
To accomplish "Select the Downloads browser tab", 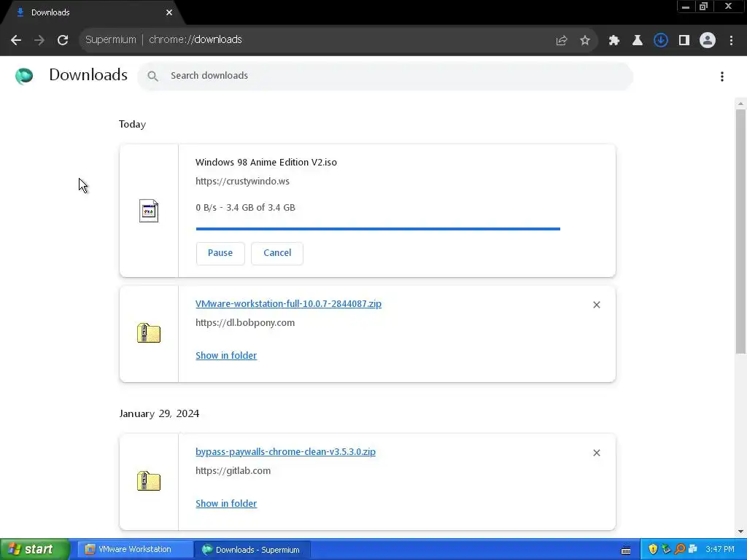I will 93,12.
